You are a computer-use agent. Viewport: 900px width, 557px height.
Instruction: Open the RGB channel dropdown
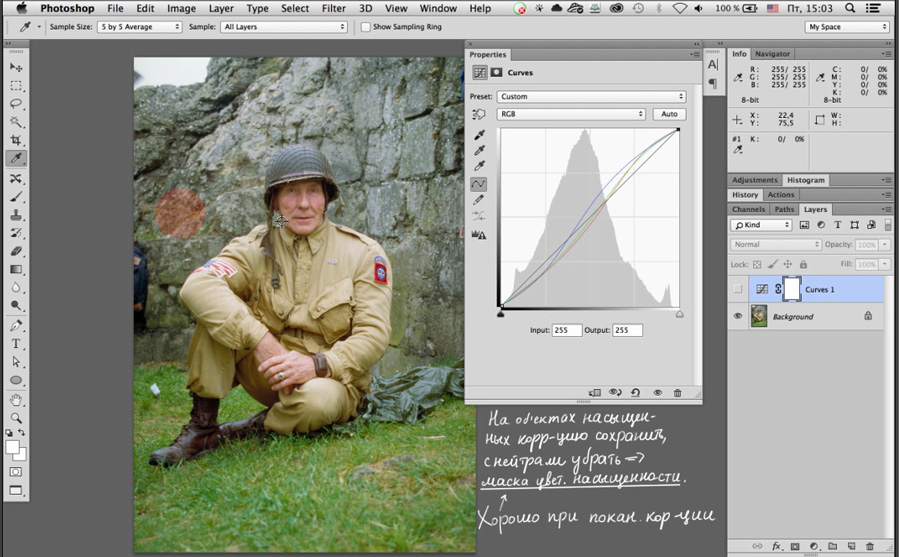(x=571, y=114)
